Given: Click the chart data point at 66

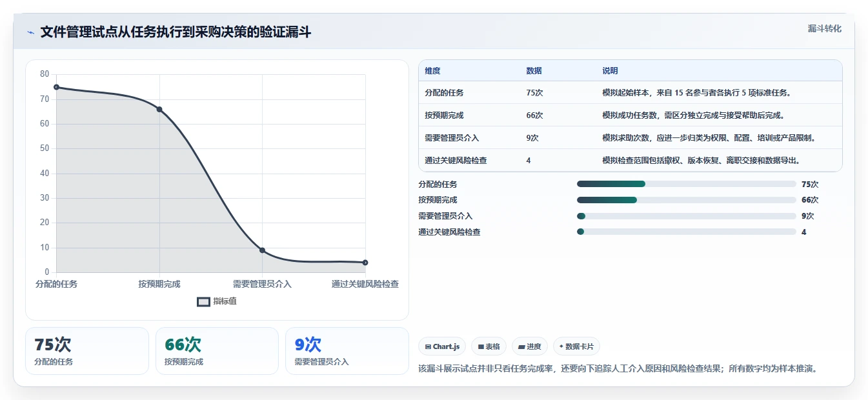Looking at the screenshot, I should 159,109.
